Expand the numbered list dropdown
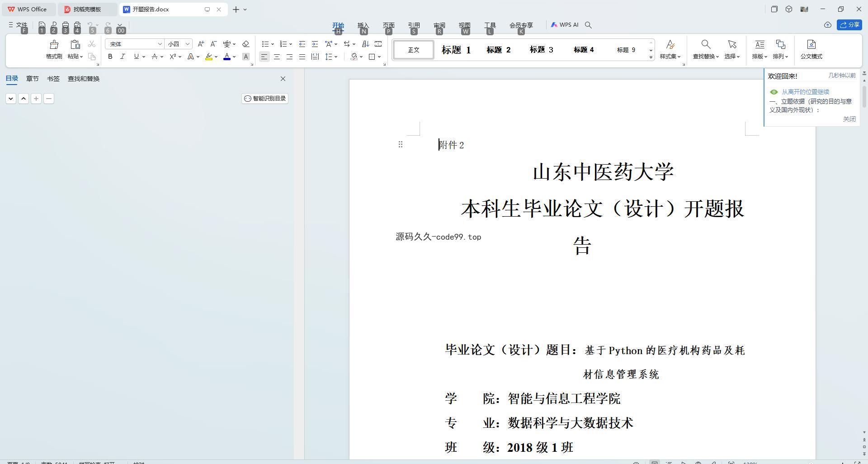Screen dimensions: 868x464 coord(291,44)
